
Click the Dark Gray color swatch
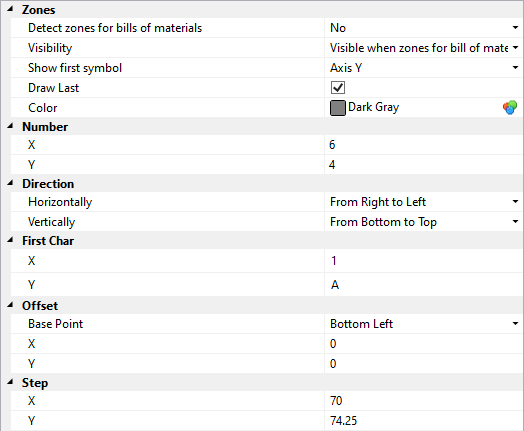click(x=338, y=108)
